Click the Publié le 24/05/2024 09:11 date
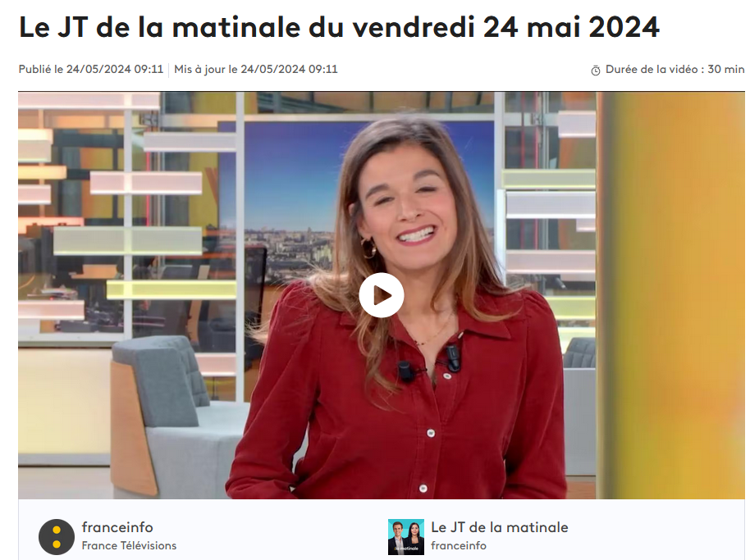 (x=91, y=70)
